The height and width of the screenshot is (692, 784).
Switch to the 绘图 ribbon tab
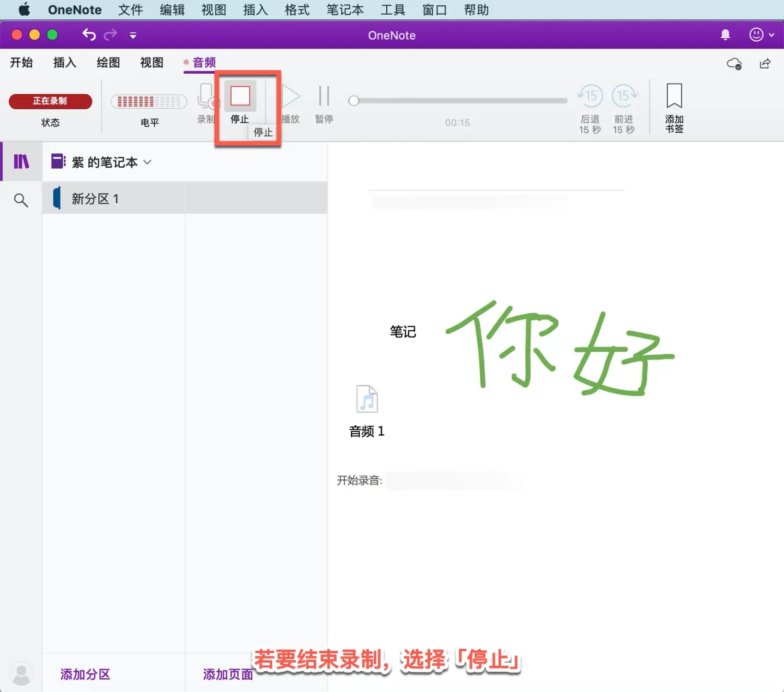(x=108, y=63)
